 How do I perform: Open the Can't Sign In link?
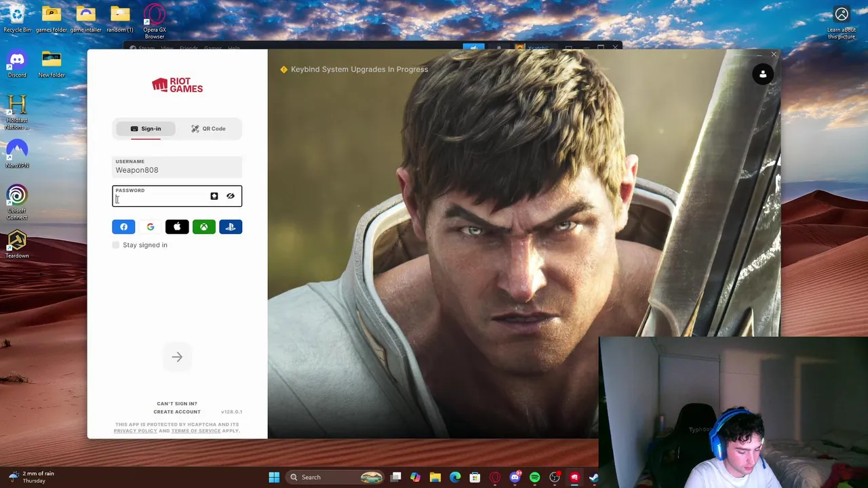coord(177,403)
